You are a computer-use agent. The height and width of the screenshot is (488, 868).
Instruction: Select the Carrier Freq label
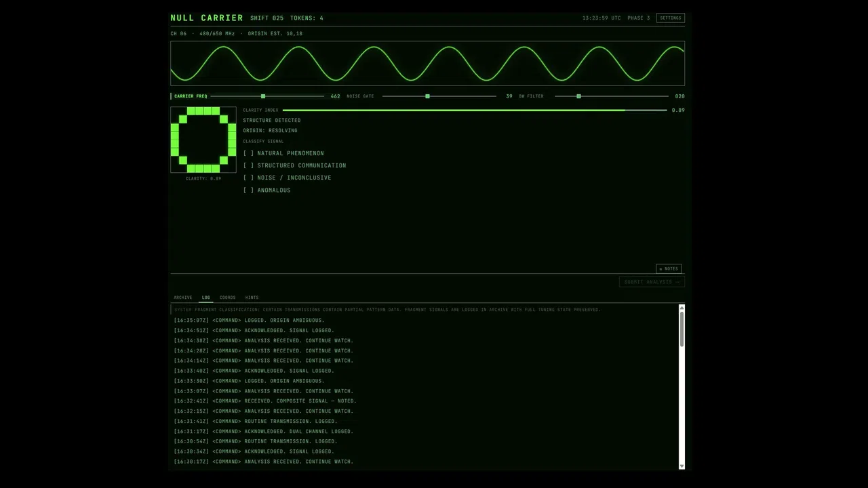coord(191,96)
